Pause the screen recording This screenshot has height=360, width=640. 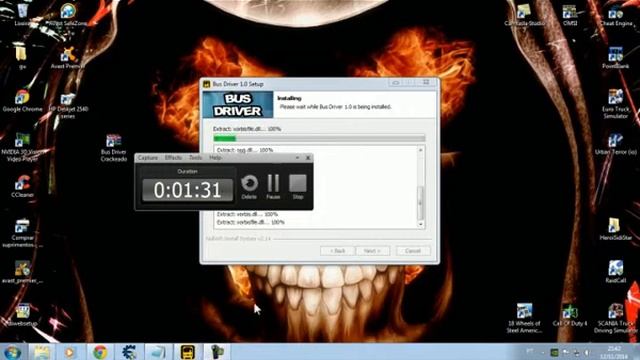coord(273,187)
